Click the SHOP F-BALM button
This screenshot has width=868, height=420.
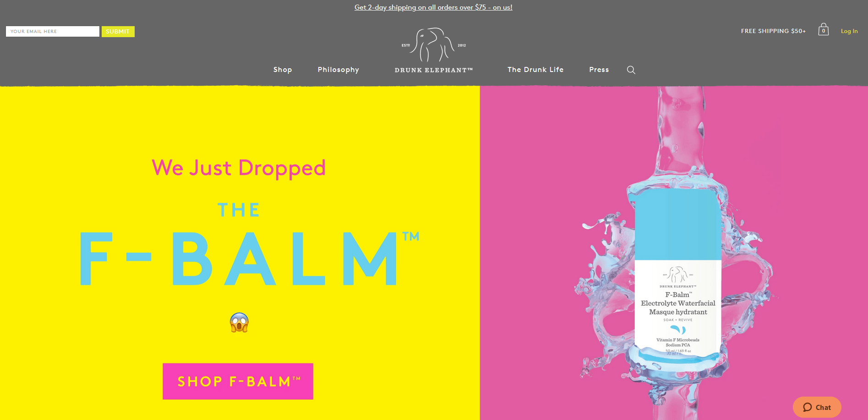(238, 381)
